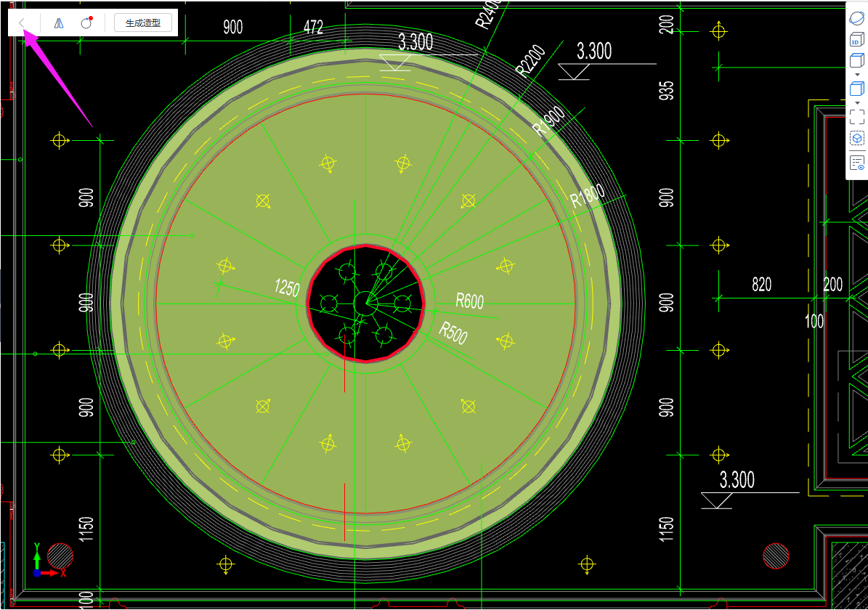Click the 472 dimension label at top
Image resolution: width=868 pixels, height=610 pixels.
tap(313, 28)
